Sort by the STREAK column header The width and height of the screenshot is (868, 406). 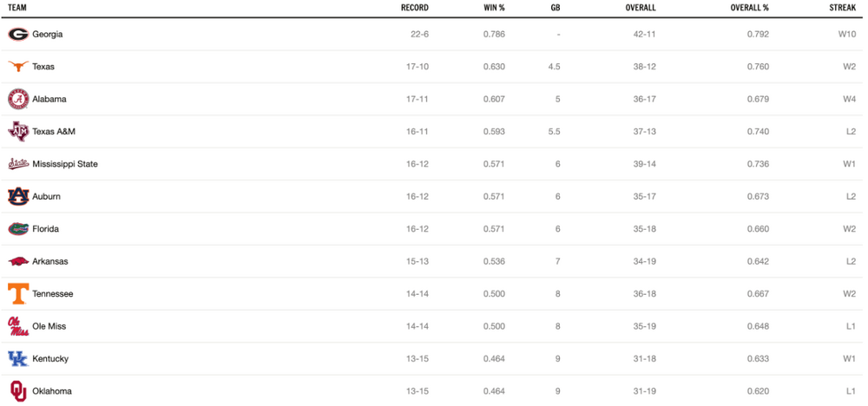(843, 8)
